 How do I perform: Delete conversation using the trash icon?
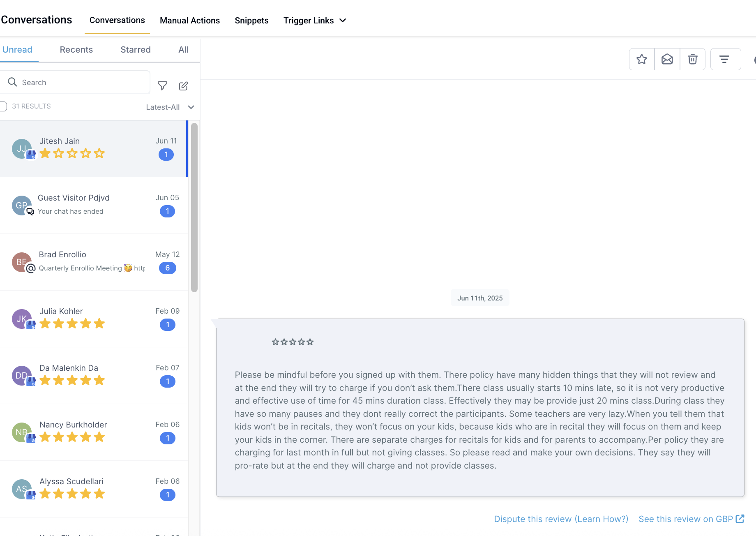click(692, 59)
